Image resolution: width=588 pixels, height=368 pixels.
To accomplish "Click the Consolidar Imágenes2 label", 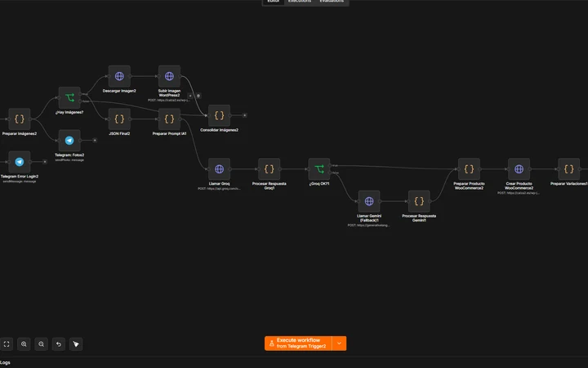I will click(219, 130).
